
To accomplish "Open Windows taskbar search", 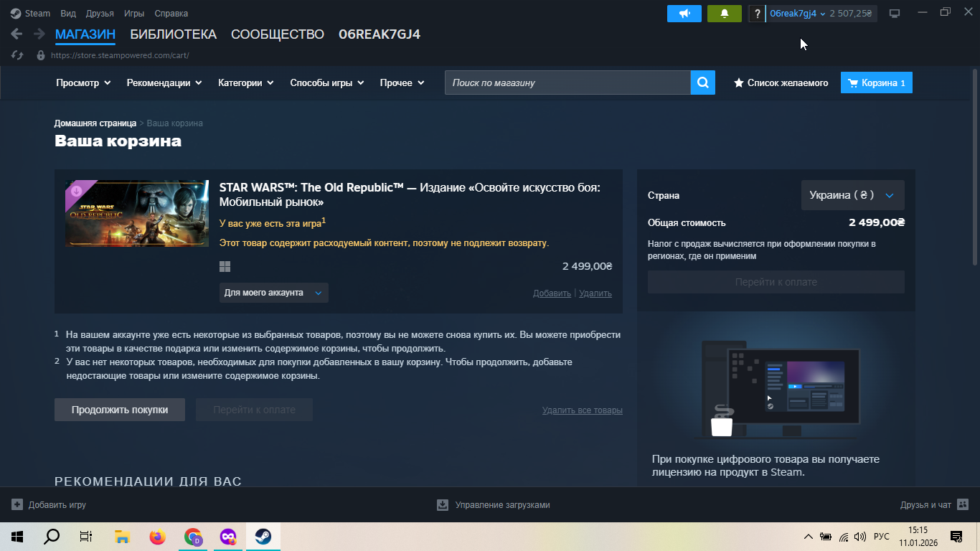I will point(52,537).
